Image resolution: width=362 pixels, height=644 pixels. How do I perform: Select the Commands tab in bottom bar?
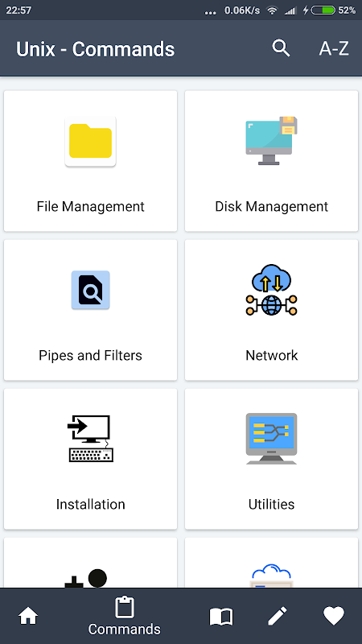coord(125,616)
